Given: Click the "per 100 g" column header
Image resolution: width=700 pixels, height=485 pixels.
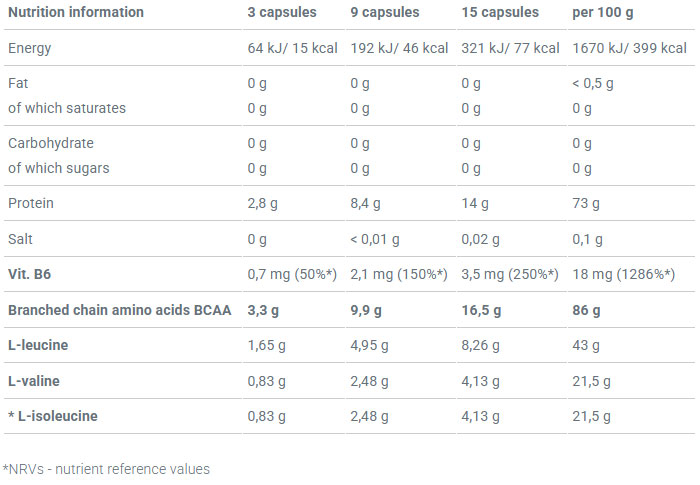Looking at the screenshot, I should click(x=603, y=13).
